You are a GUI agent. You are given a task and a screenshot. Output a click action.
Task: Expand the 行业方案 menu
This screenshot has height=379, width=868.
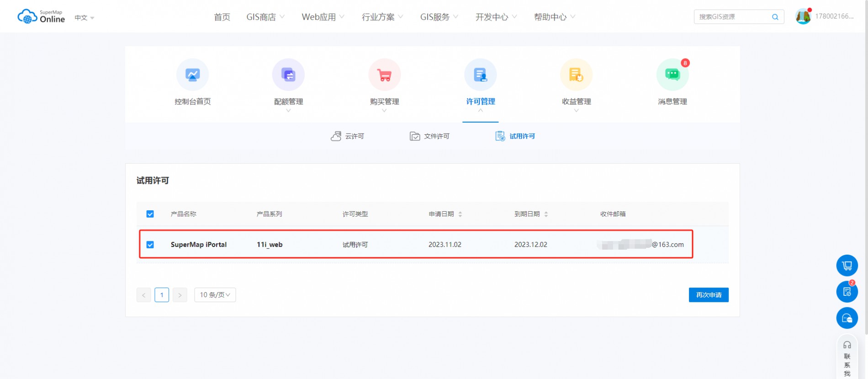382,17
